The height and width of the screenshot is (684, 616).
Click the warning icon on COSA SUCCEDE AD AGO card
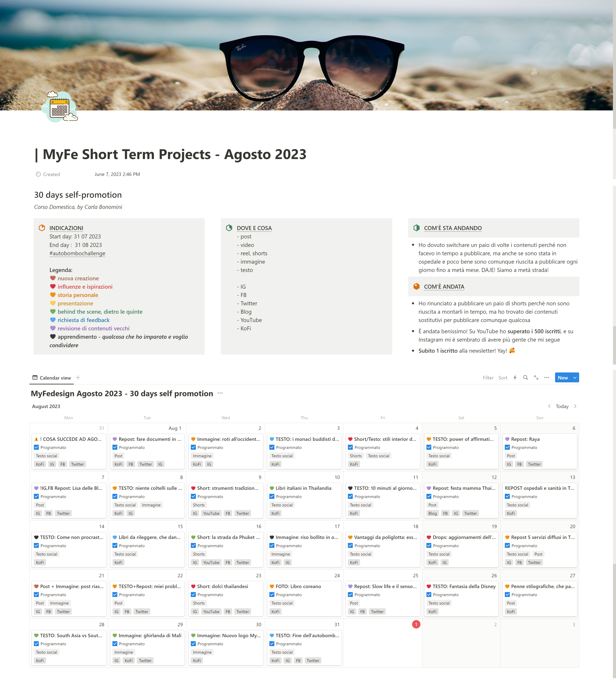tap(36, 439)
